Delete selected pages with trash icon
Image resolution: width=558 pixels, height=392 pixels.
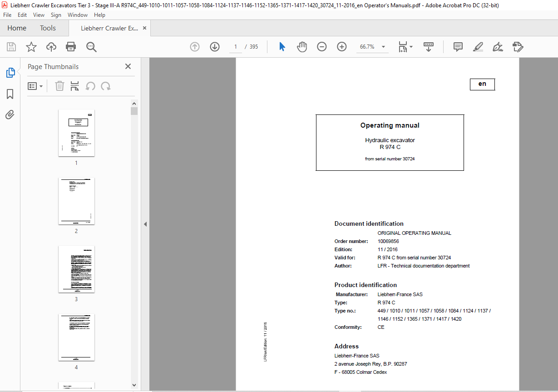pos(59,86)
